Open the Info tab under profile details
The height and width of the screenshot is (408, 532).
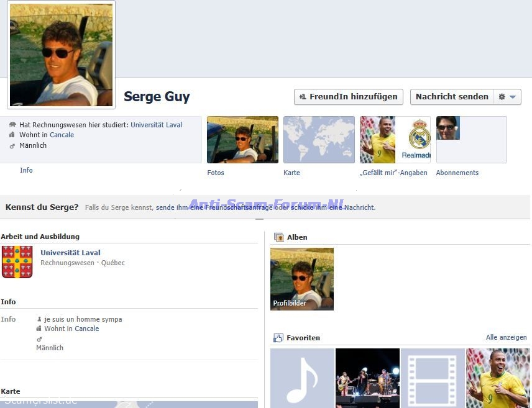tap(26, 170)
